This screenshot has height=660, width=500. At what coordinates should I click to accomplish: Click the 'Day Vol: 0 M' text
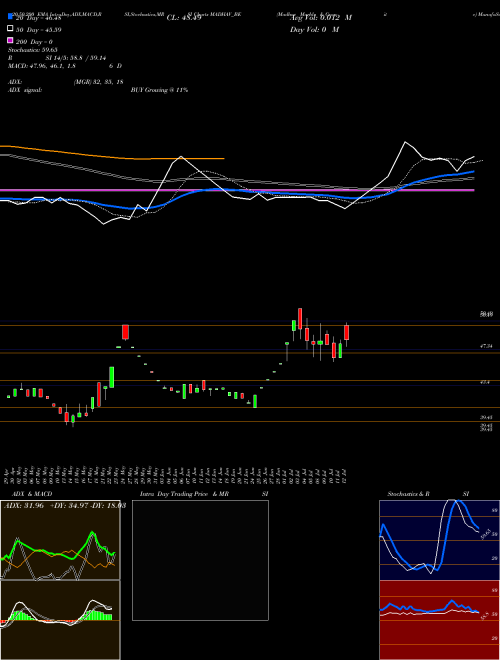[x=314, y=29]
